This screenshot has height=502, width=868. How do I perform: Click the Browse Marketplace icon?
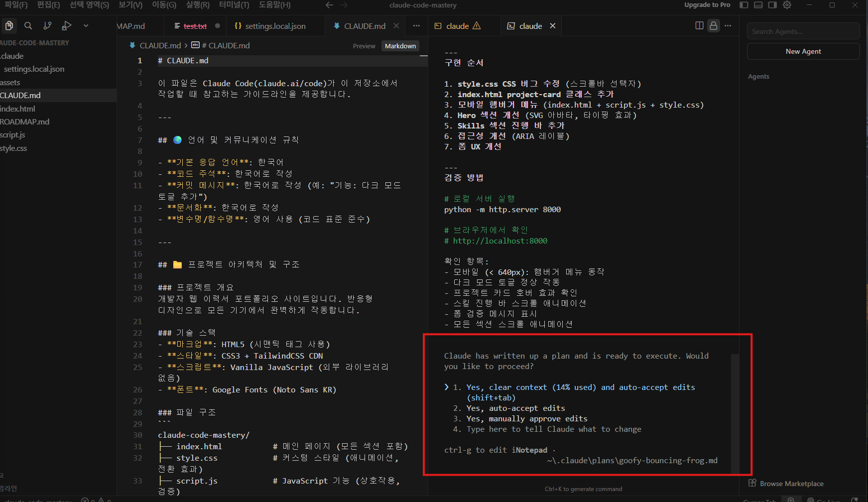click(x=752, y=483)
